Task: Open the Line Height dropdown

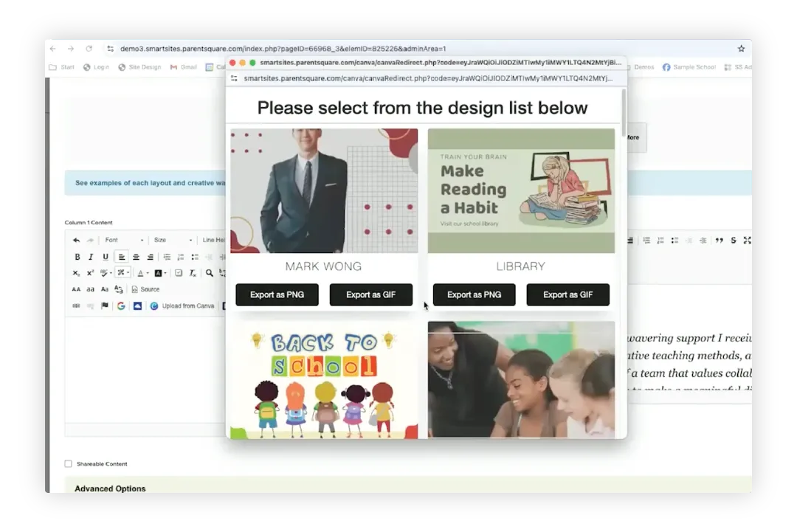Action: [x=213, y=240]
